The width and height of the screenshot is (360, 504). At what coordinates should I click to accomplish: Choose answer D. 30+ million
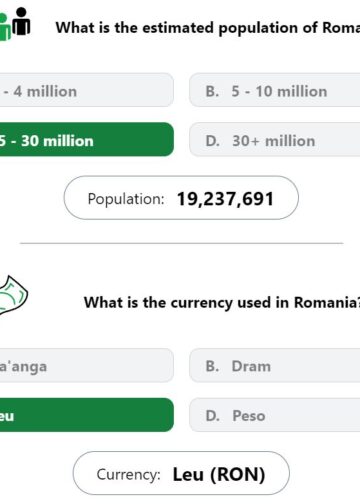coord(275,139)
